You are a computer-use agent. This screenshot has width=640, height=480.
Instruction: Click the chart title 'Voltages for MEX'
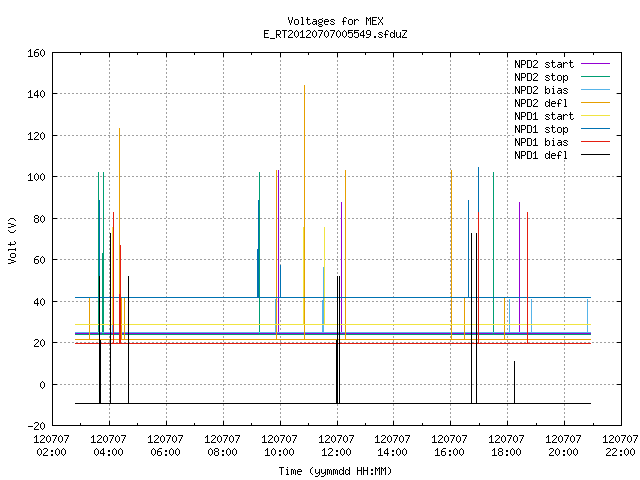(x=335, y=21)
